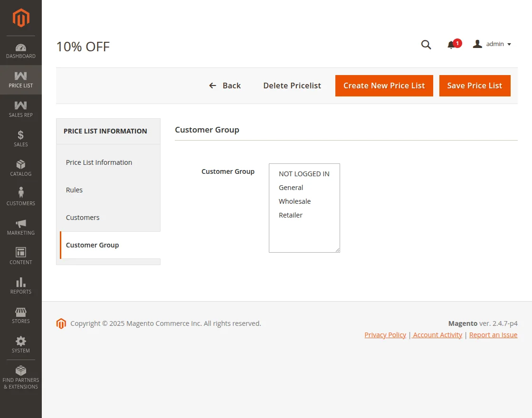Select Retailer in customer group list
Image resolution: width=532 pixels, height=418 pixels.
tap(304, 215)
